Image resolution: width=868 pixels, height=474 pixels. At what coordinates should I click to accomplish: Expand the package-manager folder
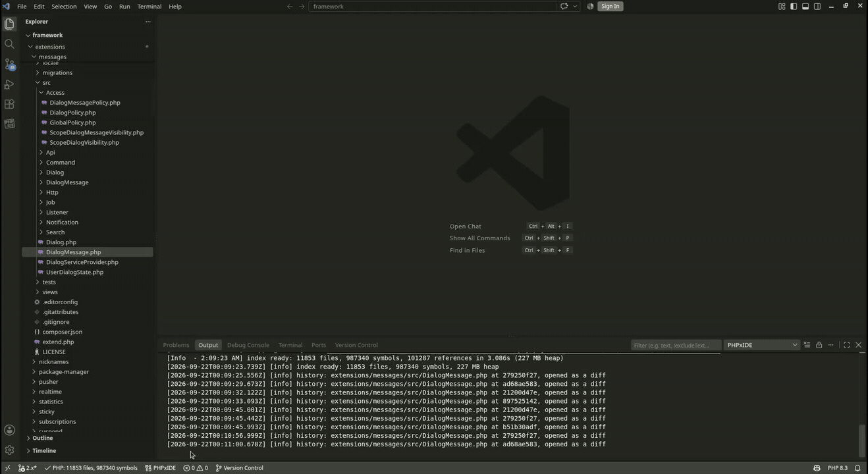point(64,372)
